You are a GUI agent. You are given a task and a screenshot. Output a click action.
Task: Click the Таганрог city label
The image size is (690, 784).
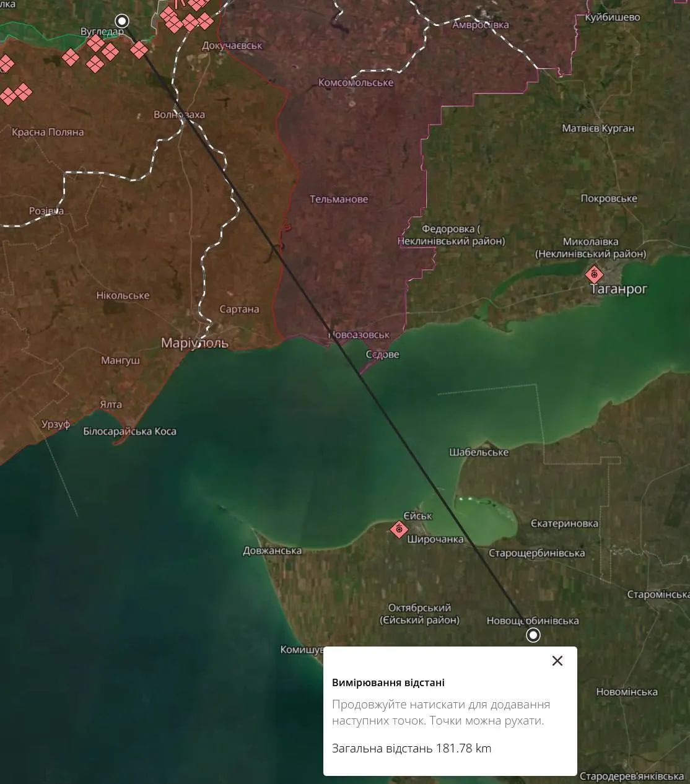click(x=619, y=289)
